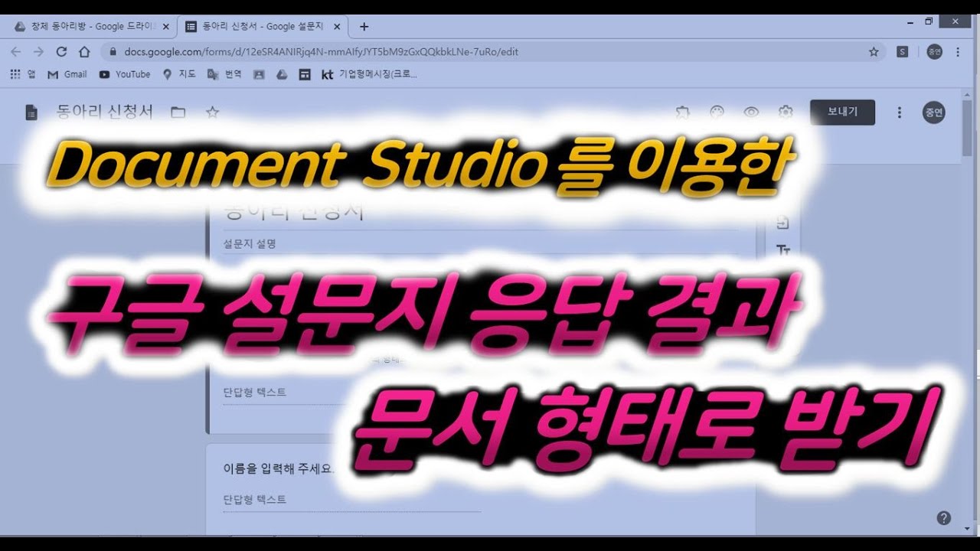980x551 pixels.
Task: Open the apps (앱) bookmarks shortcut
Action: coord(22,74)
